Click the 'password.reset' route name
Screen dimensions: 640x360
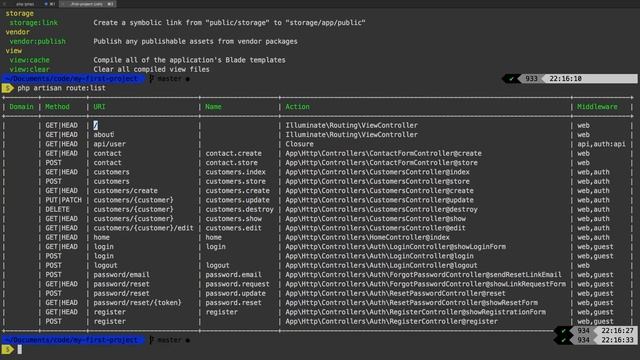pos(233,303)
